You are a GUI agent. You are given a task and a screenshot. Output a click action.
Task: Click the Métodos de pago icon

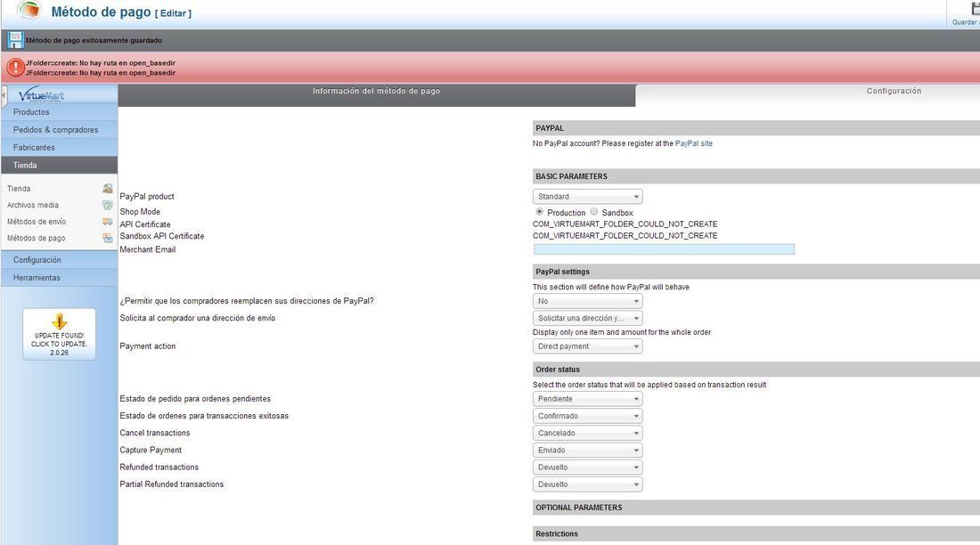[108, 238]
